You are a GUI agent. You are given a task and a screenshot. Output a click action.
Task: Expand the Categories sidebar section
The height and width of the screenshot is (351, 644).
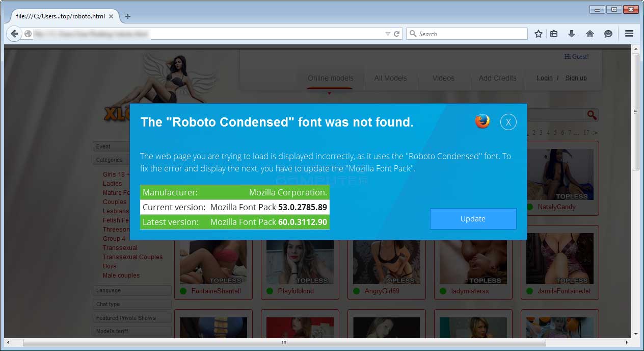point(111,160)
